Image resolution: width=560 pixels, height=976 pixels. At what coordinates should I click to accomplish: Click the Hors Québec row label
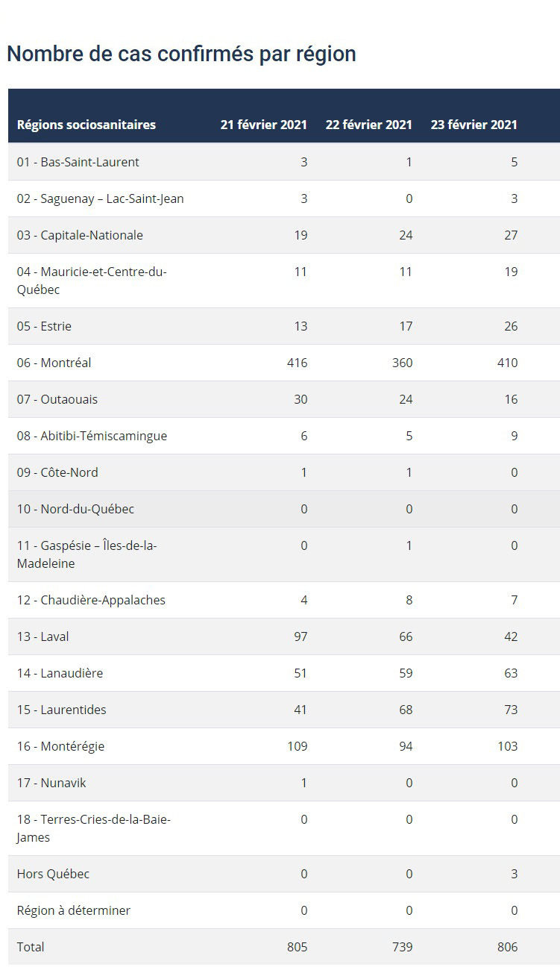pyautogui.click(x=53, y=874)
